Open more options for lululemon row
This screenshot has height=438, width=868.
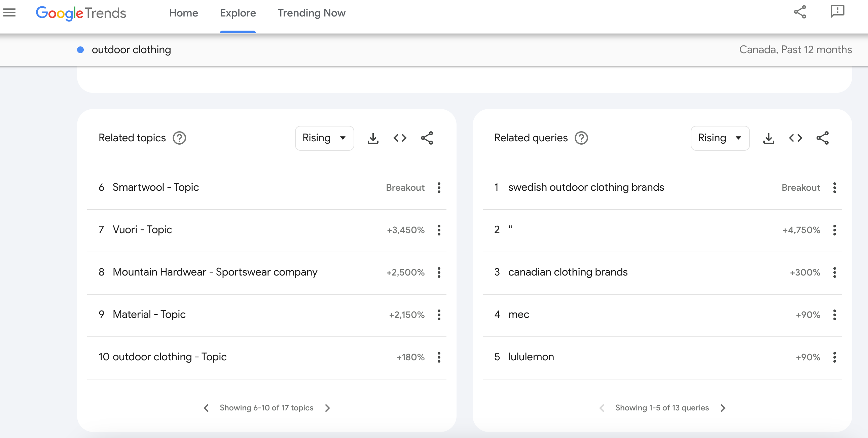[x=834, y=357]
